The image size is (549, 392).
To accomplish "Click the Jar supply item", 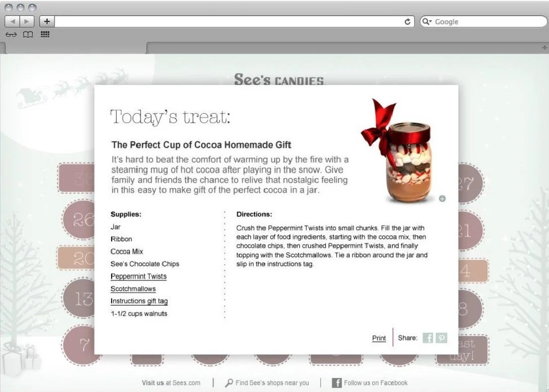I will pyautogui.click(x=116, y=227).
